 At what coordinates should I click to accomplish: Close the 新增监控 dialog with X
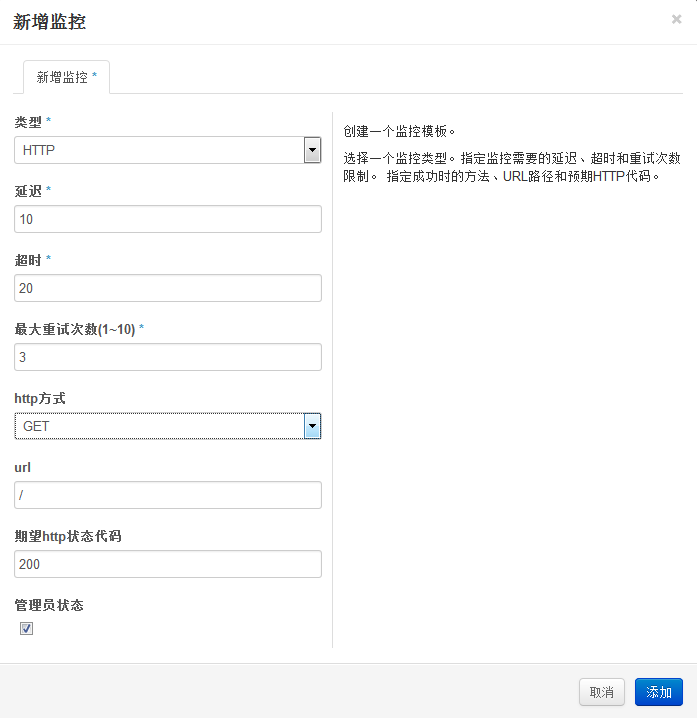[x=676, y=19]
